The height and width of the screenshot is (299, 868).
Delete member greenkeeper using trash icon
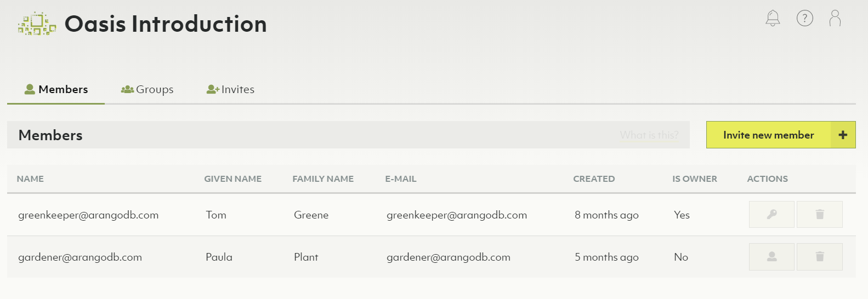(x=819, y=214)
